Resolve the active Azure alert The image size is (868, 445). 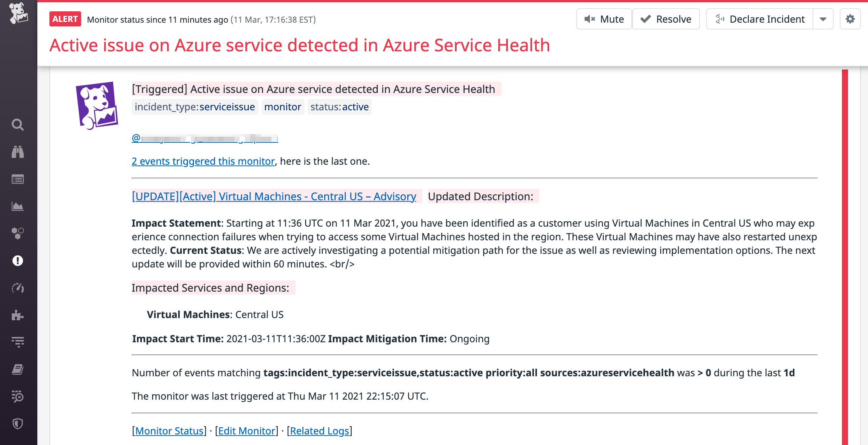666,19
